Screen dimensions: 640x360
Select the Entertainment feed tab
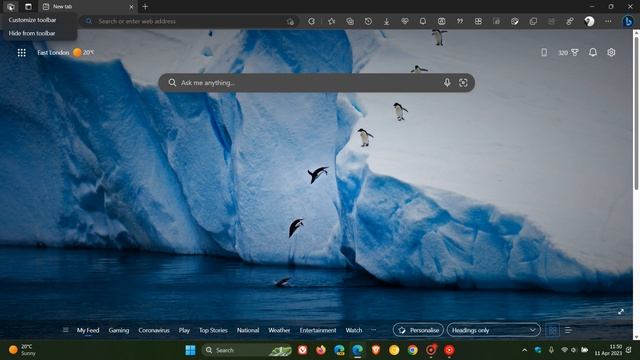point(318,330)
